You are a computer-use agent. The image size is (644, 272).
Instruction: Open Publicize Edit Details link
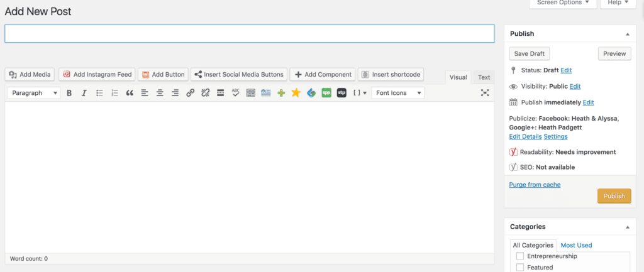pos(525,136)
